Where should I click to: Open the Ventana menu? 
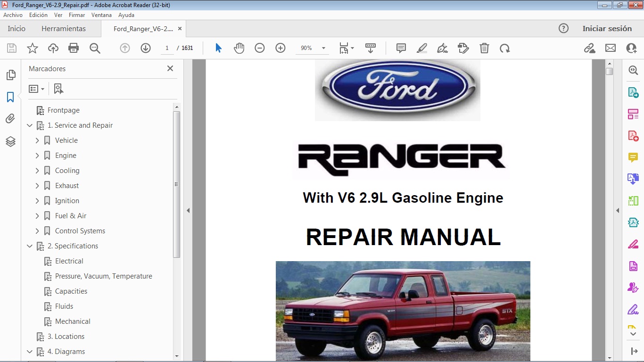tap(101, 15)
